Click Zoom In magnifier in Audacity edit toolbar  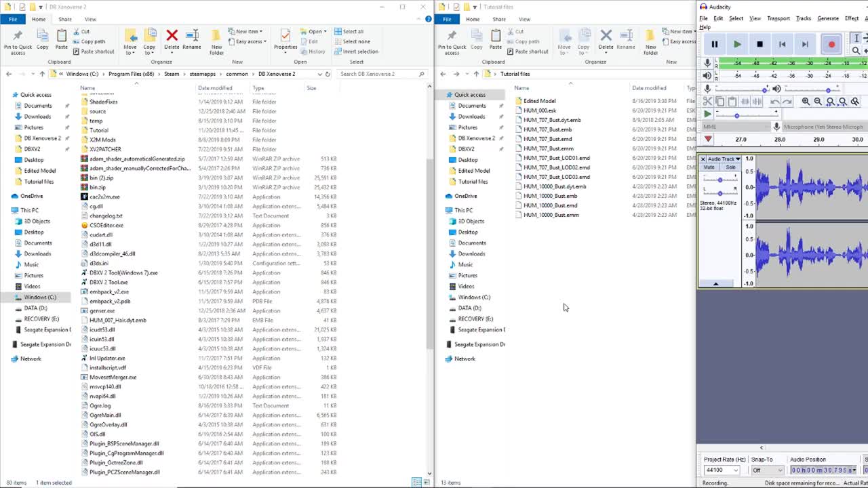click(x=806, y=102)
